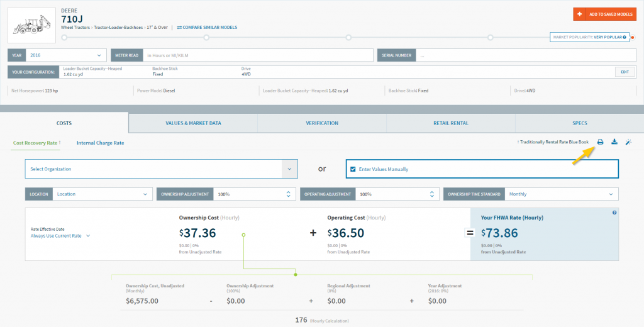The height and width of the screenshot is (327, 644).
Task: Click the Serial Number input field
Action: pyautogui.click(x=526, y=55)
